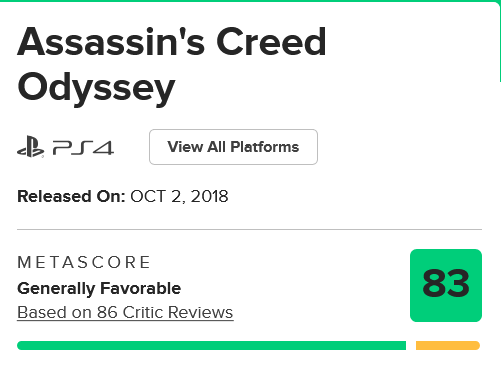Click the METASCORE heading
The height and width of the screenshot is (369, 501).
pos(84,262)
